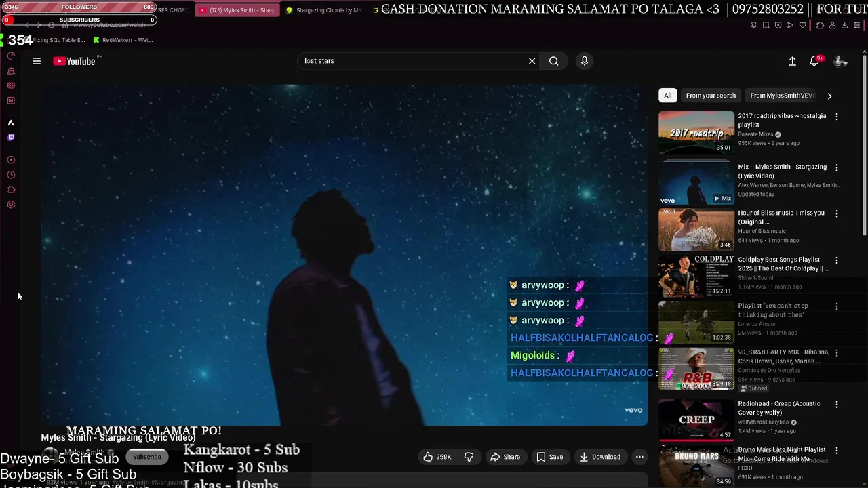The image size is (868, 488).
Task: Click the send arrow toolbar icon
Action: coord(790,25)
